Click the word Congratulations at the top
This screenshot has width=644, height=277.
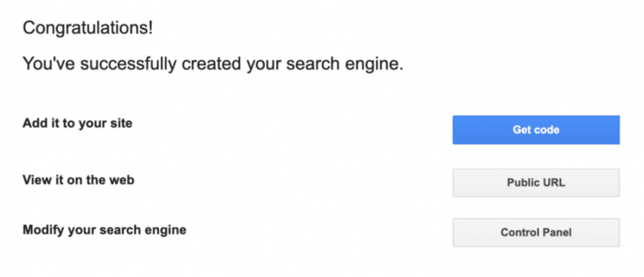click(x=86, y=29)
